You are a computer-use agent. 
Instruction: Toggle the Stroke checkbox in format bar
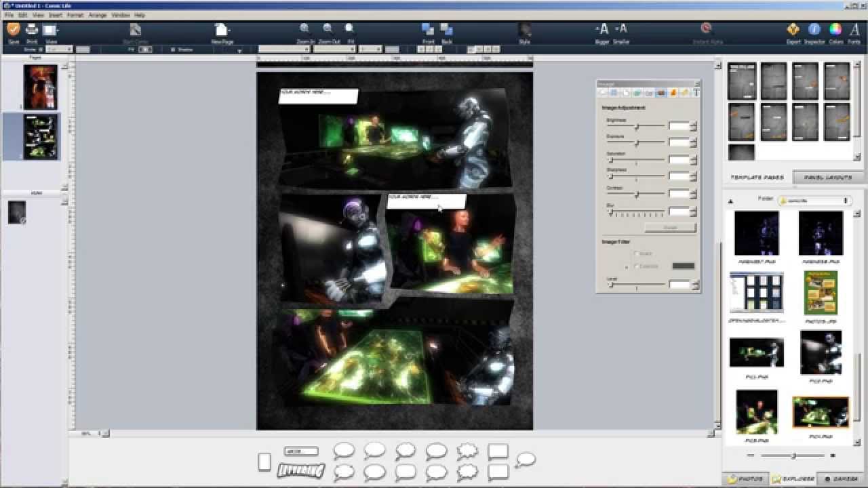(41, 49)
